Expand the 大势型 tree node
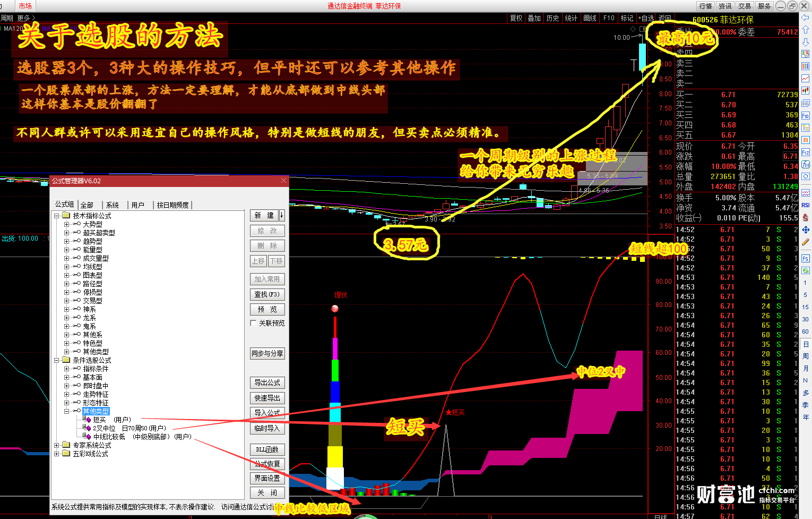The height and width of the screenshot is (519, 812). (x=67, y=224)
